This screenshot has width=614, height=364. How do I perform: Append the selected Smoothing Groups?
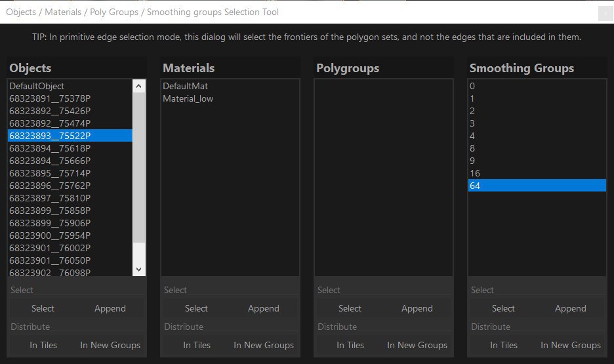[x=571, y=308]
